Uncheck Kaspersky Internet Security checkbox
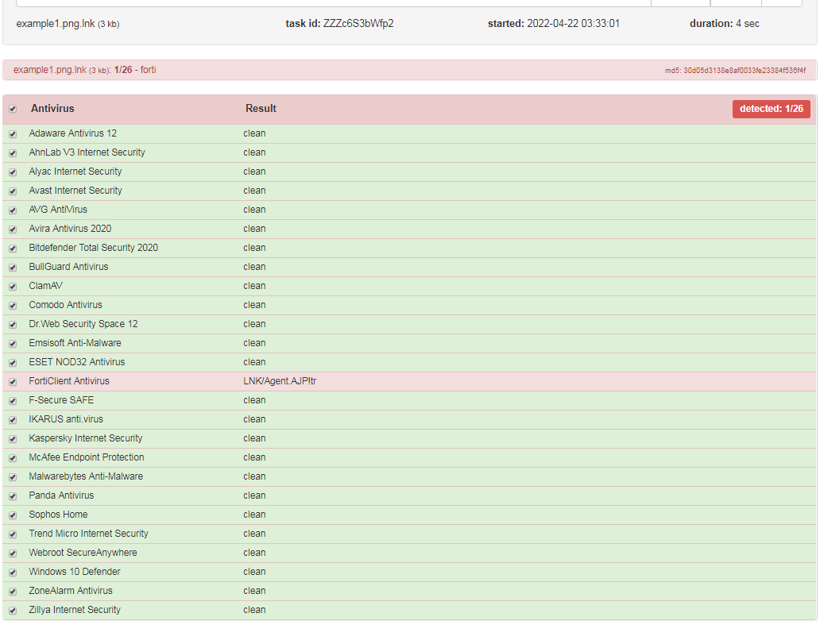This screenshot has height=644, width=820. tap(13, 439)
